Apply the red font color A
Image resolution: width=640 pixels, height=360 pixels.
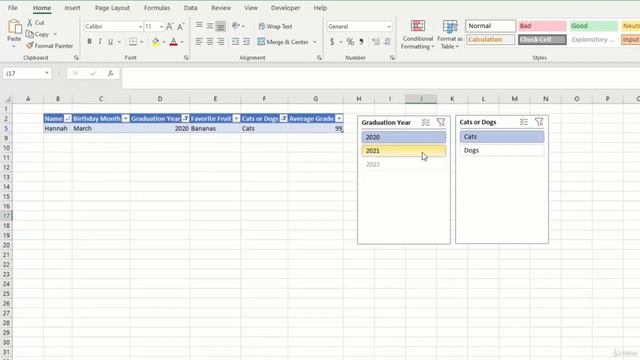[173, 42]
